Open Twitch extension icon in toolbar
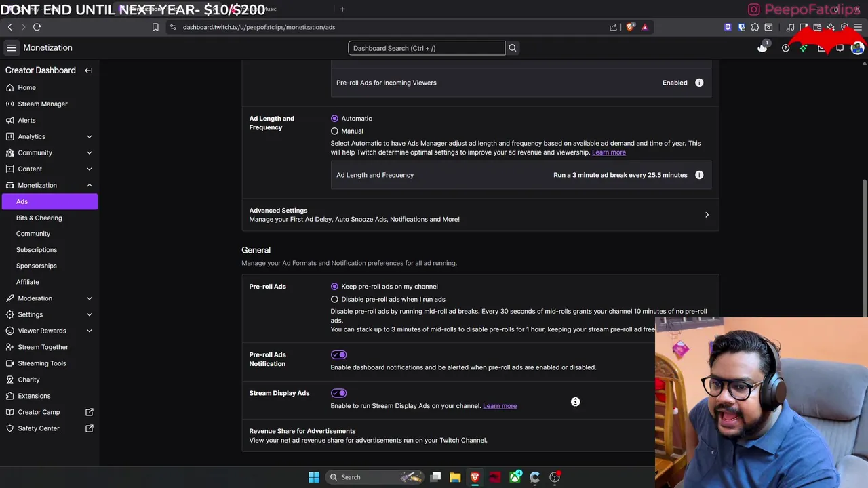The width and height of the screenshot is (868, 488). click(x=728, y=27)
